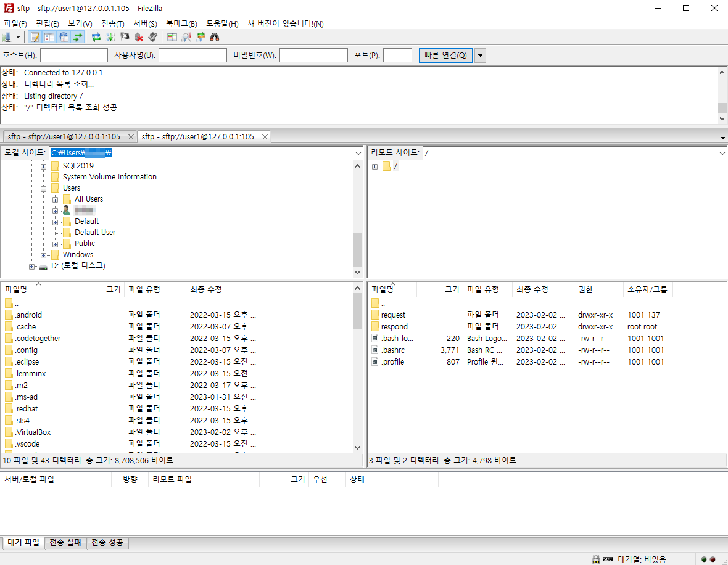Reconnect to the last server

153,37
